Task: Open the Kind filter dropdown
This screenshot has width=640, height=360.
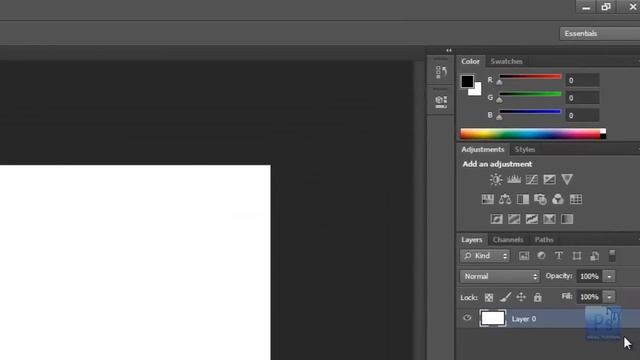Action: click(x=485, y=256)
